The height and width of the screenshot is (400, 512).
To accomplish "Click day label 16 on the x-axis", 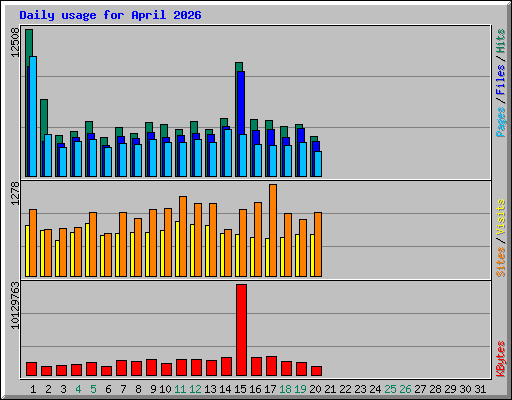I will click(x=255, y=389).
